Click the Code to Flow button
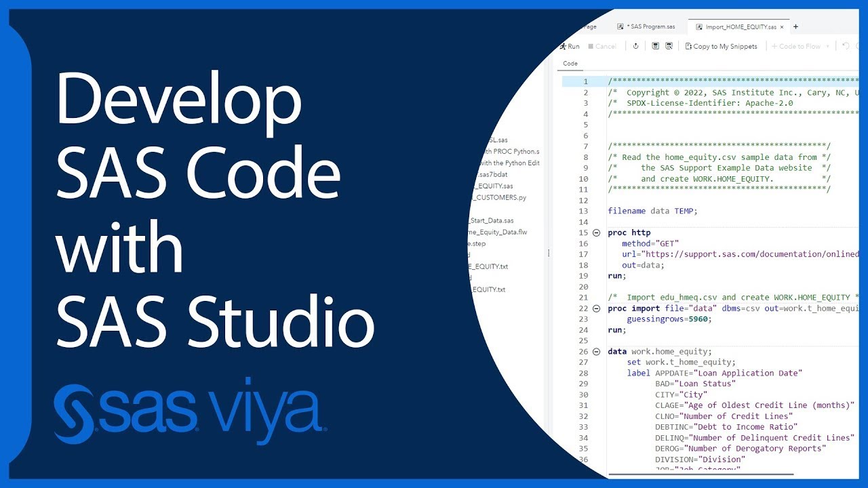This screenshot has width=868, height=488. [796, 46]
